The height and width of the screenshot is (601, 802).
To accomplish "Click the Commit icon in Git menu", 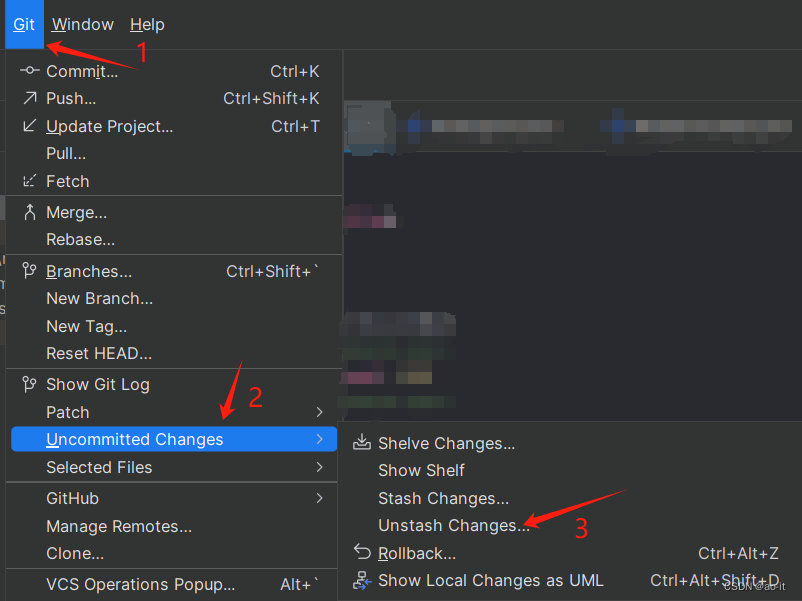I will (x=30, y=71).
